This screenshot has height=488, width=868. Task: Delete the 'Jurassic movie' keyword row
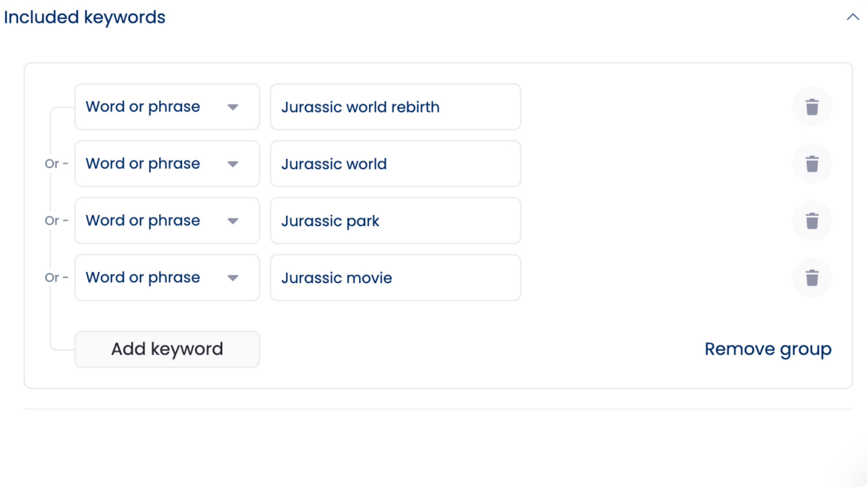point(812,278)
